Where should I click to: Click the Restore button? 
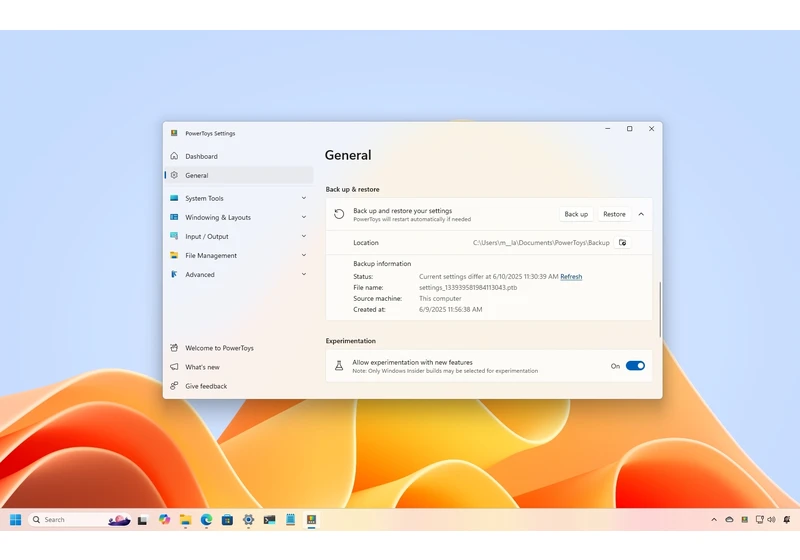614,214
